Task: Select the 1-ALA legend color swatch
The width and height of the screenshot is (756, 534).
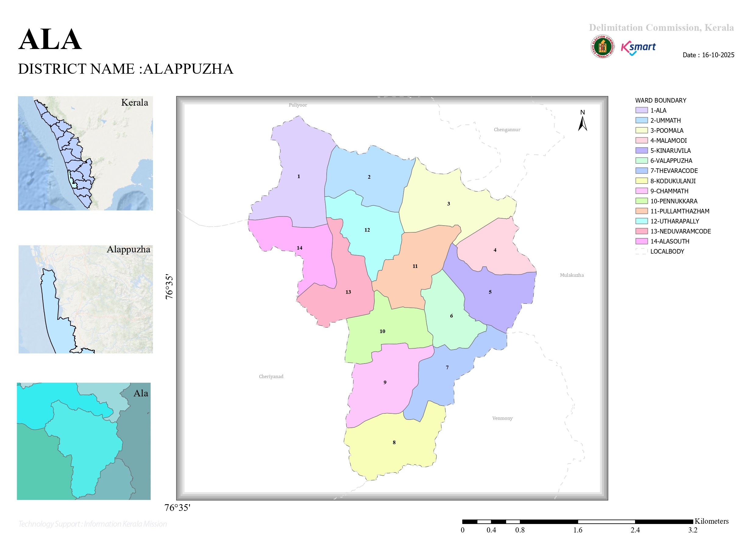Action: point(641,110)
